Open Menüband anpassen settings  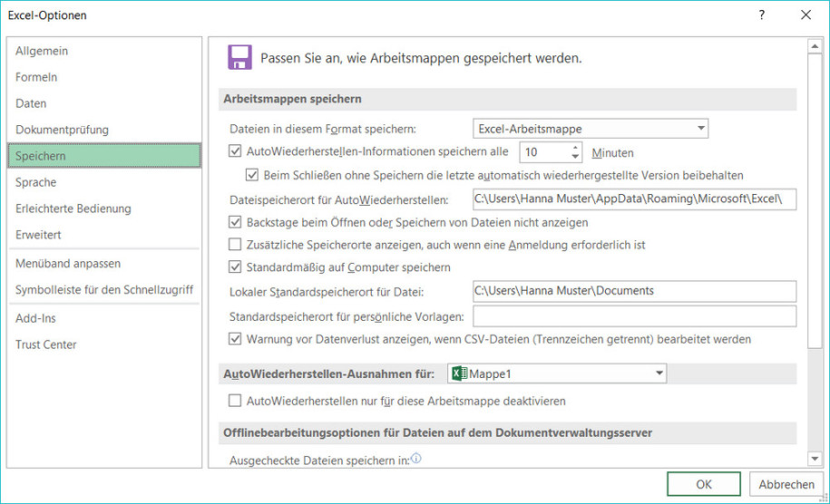[x=104, y=264]
